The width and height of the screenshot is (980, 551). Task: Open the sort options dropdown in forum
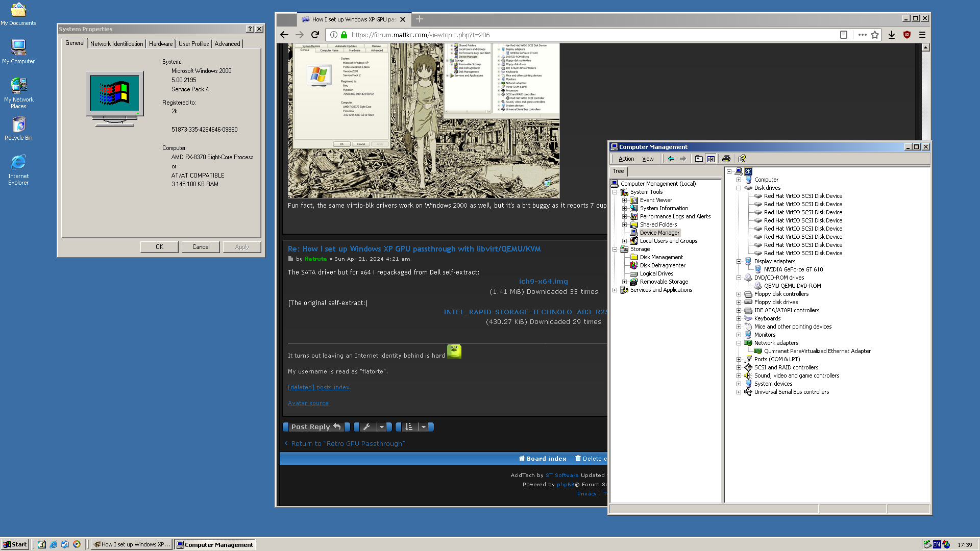click(414, 427)
